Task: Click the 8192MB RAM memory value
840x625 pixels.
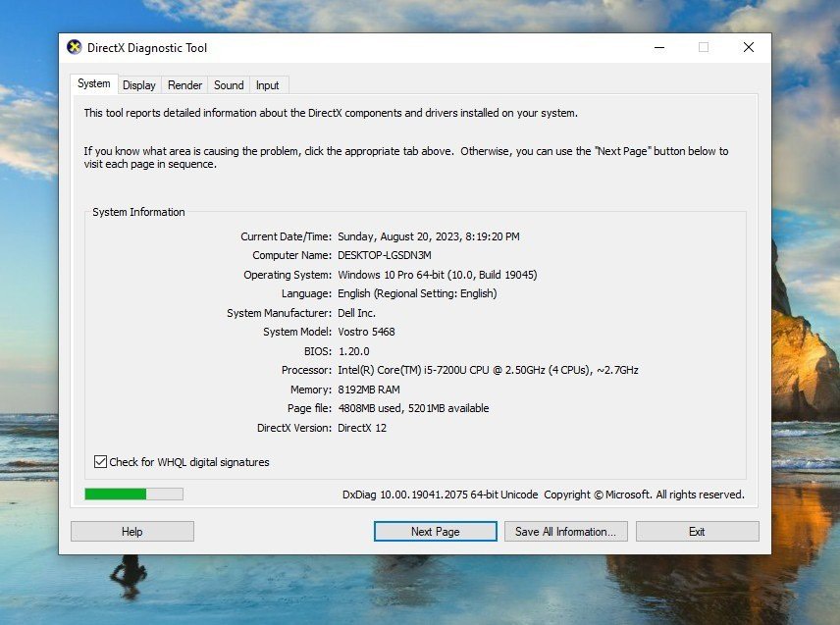Action: tap(371, 390)
